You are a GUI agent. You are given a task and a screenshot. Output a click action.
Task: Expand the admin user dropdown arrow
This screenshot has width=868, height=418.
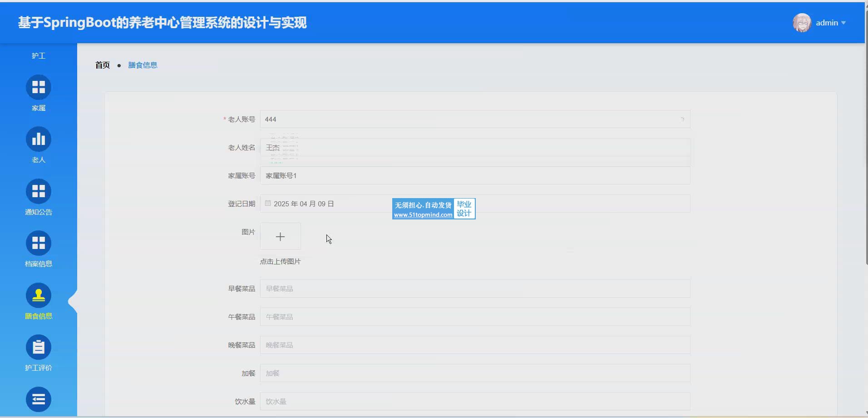843,23
